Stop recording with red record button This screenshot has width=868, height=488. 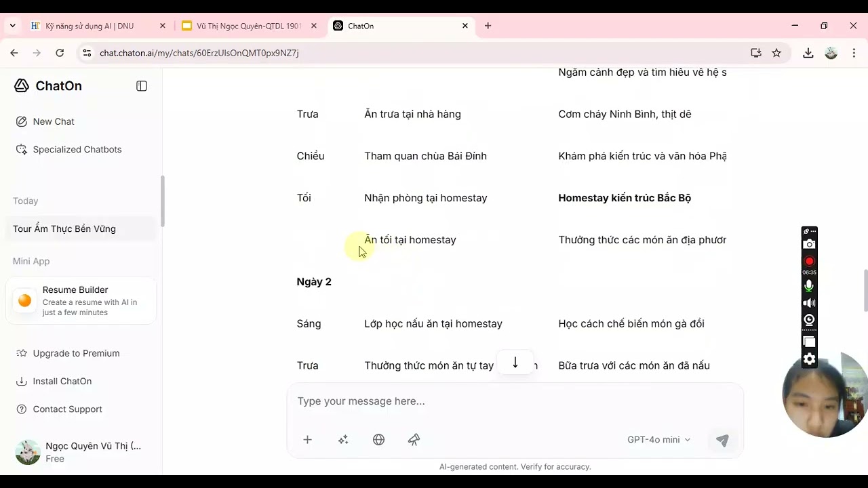[x=809, y=261]
